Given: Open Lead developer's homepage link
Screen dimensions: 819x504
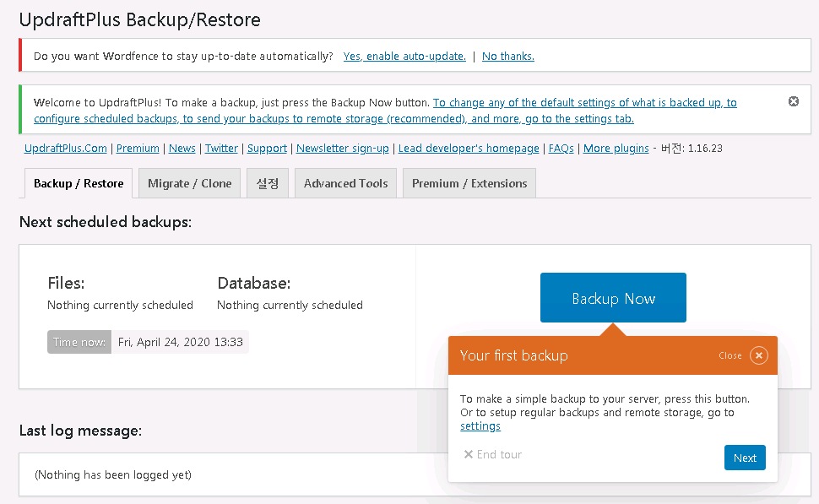Looking at the screenshot, I should [x=469, y=149].
